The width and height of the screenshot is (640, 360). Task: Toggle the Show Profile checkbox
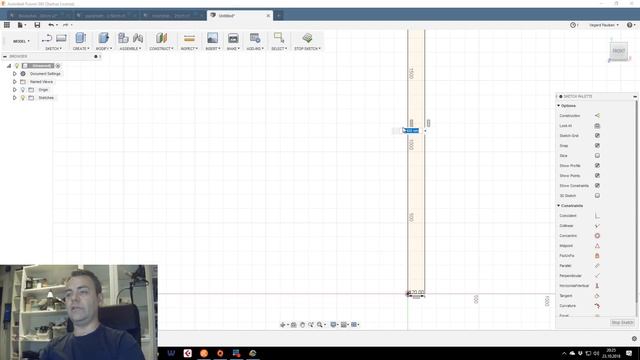pos(597,166)
